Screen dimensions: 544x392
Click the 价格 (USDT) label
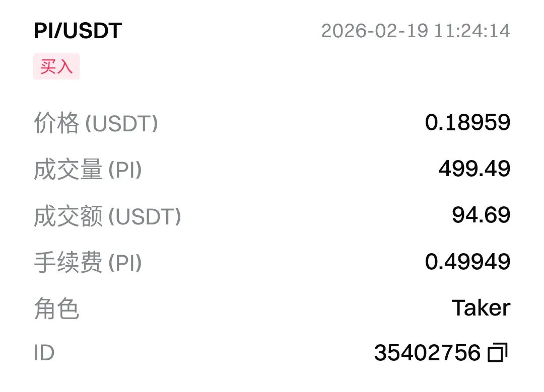point(96,123)
